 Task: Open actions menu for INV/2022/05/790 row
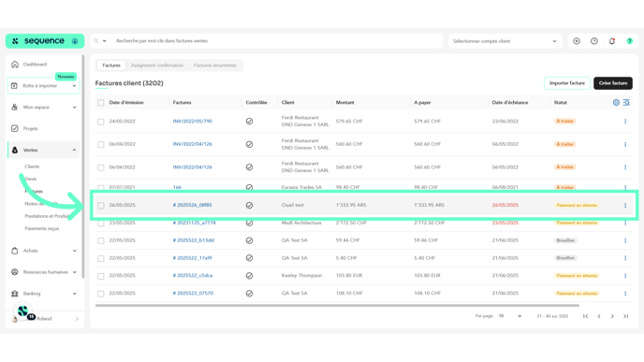[625, 122]
